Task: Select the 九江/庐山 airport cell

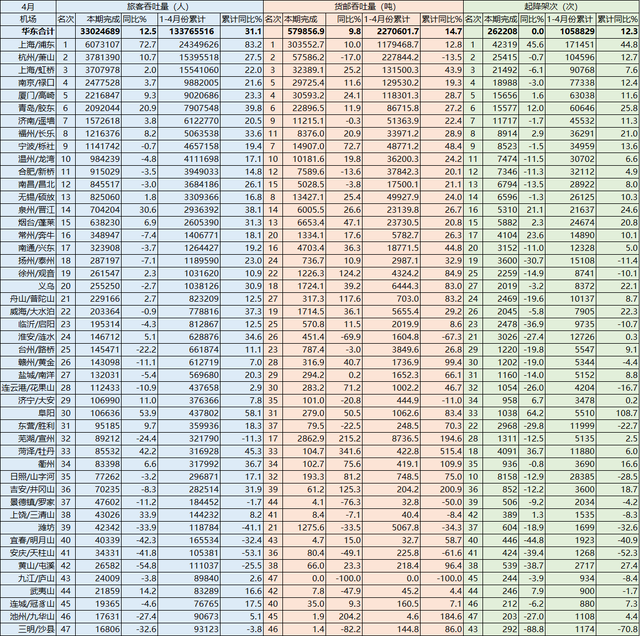Action: coord(28,578)
